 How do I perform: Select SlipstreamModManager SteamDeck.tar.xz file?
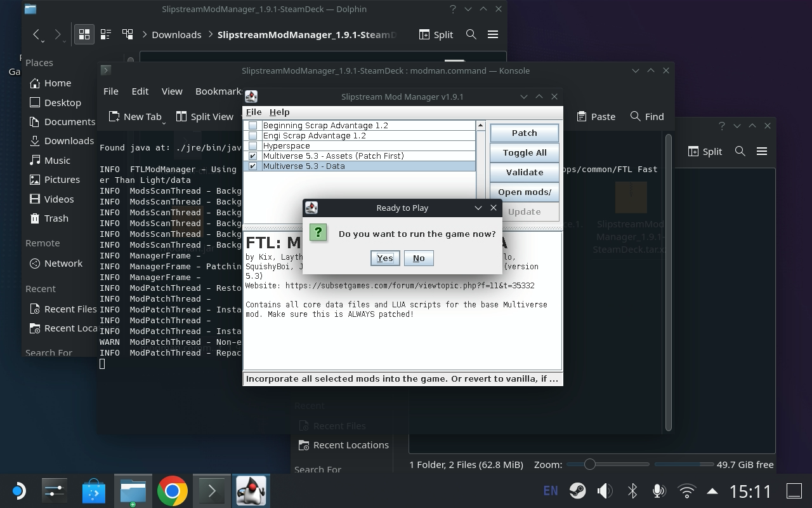(631, 218)
